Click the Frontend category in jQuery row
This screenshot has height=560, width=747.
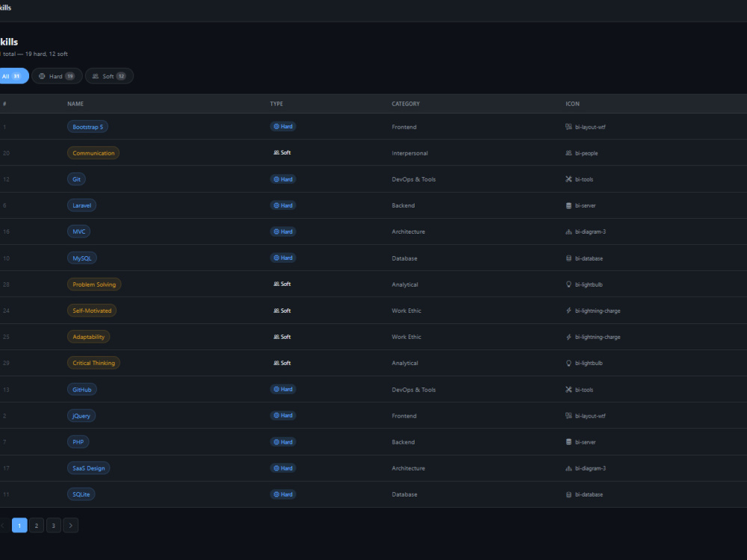pos(404,416)
